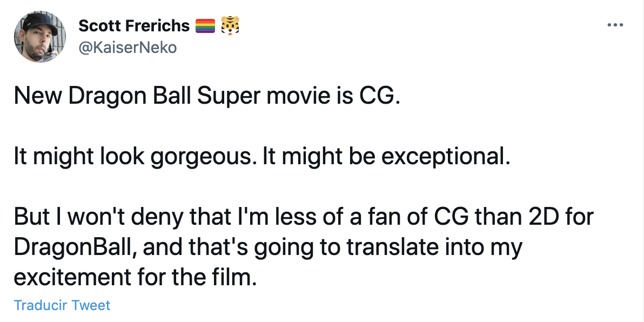Open the tweet's three-dot more options menu
Screen dimensions: 644x322
(x=615, y=25)
